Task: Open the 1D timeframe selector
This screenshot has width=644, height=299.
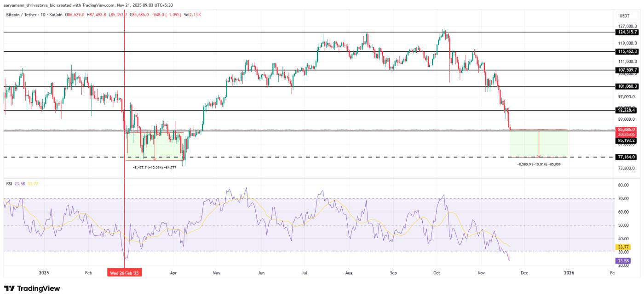Action: 42,14
